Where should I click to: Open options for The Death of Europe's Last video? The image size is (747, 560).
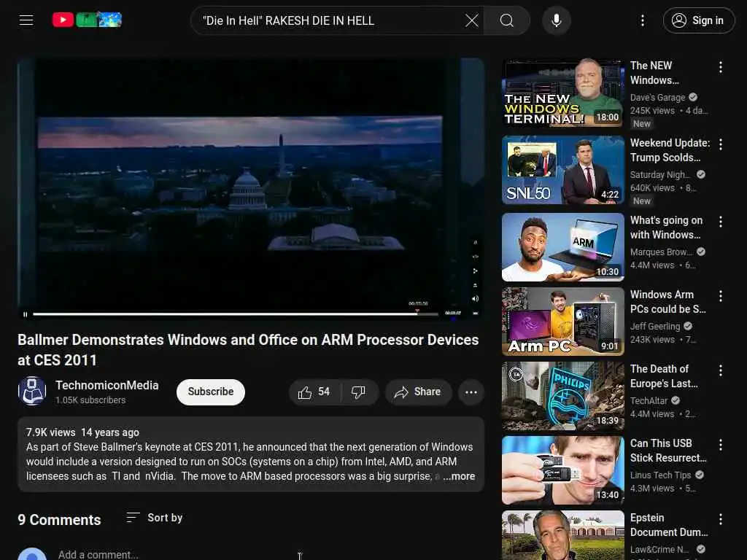pyautogui.click(x=720, y=370)
